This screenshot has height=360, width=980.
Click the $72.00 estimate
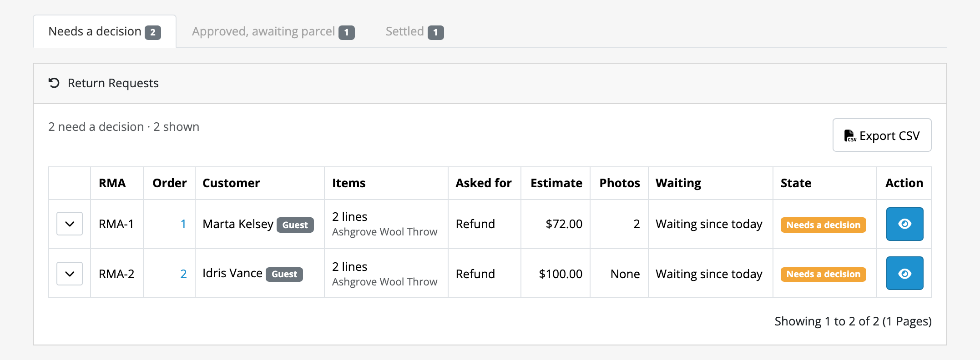pos(564,224)
